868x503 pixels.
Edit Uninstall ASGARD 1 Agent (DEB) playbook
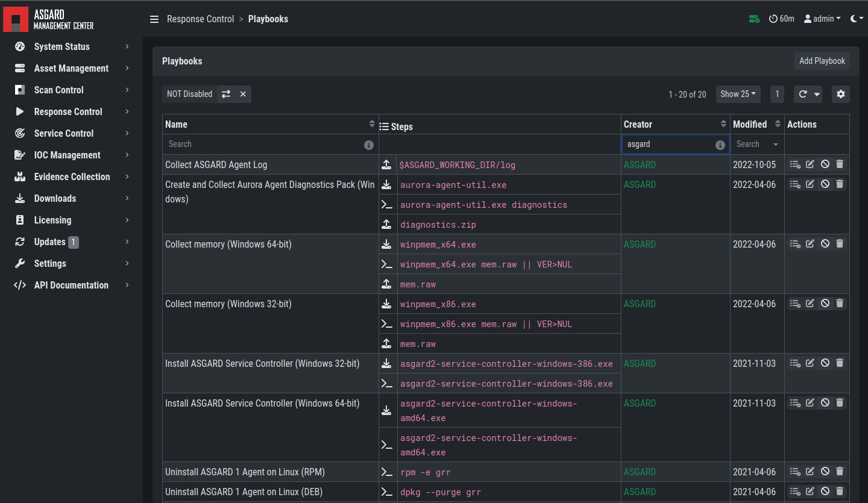coord(810,492)
